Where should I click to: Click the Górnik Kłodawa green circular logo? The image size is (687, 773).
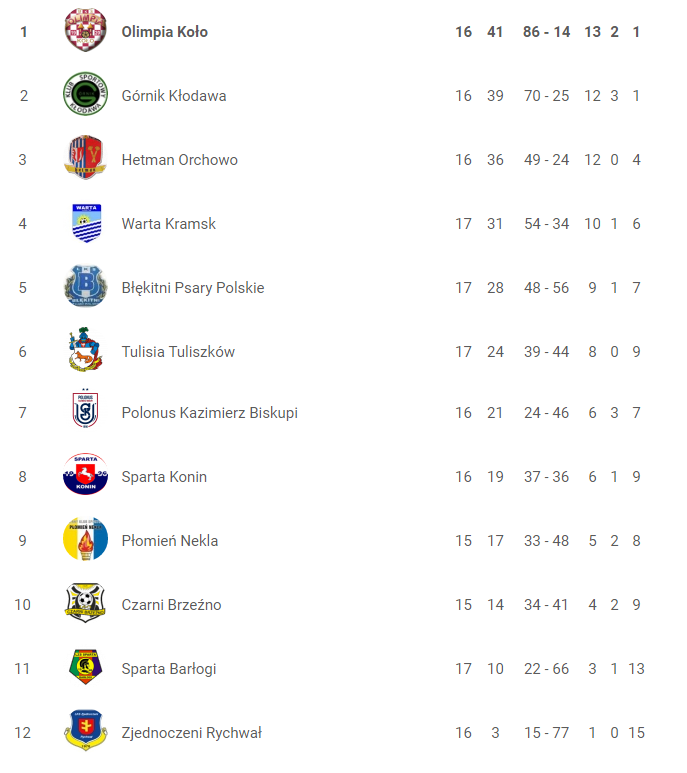coord(85,94)
